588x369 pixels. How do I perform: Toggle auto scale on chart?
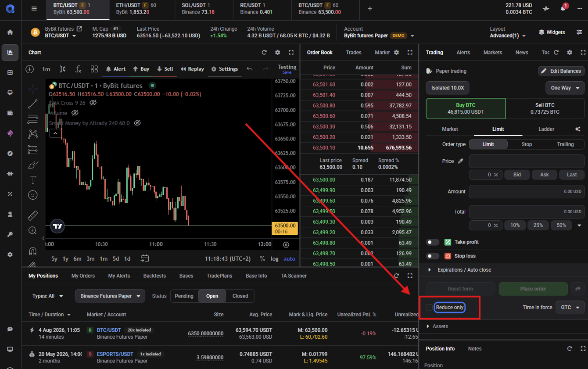[x=289, y=258]
